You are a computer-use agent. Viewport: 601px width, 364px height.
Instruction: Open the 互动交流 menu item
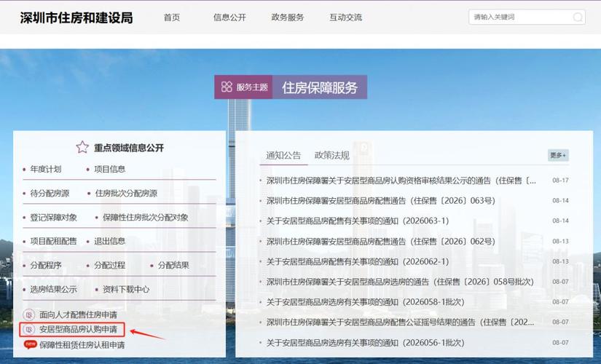point(346,17)
